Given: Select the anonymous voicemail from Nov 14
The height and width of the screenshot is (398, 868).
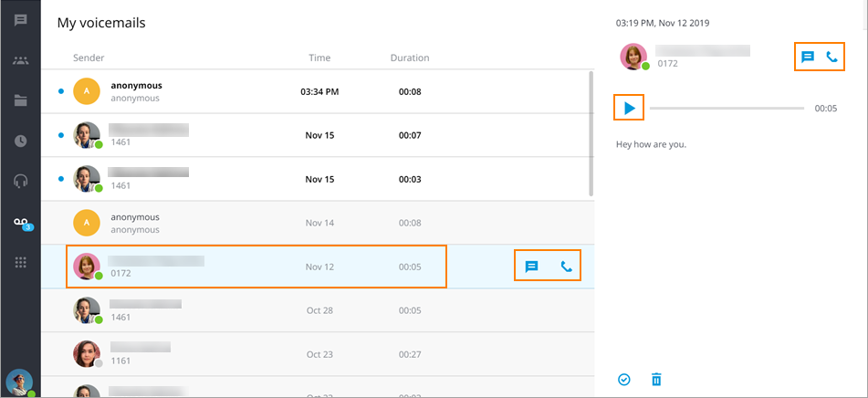Looking at the screenshot, I should tap(318, 223).
